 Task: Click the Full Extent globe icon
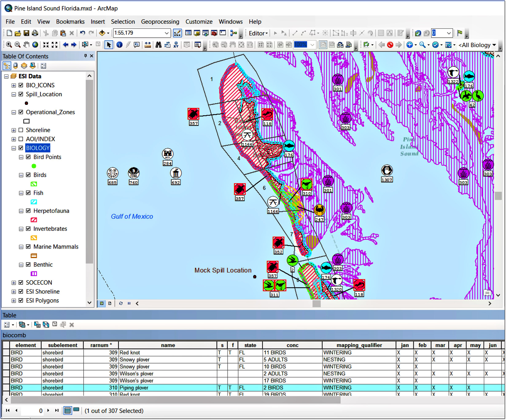(36, 45)
